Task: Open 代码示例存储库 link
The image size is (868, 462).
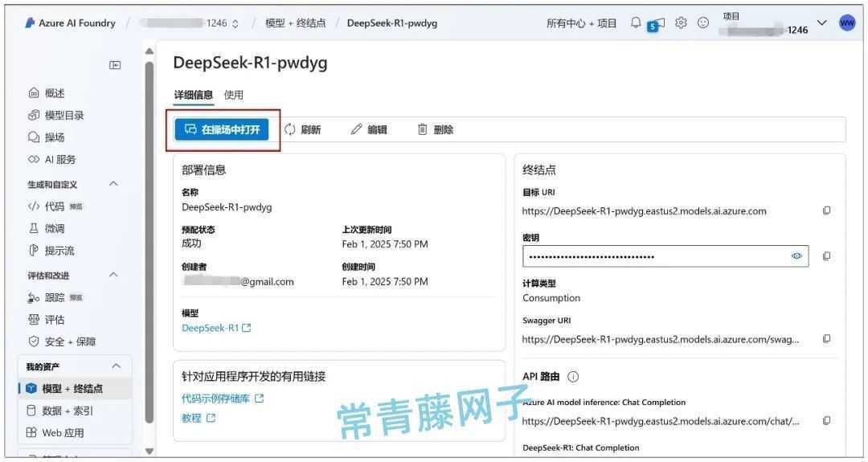Action: (223, 398)
